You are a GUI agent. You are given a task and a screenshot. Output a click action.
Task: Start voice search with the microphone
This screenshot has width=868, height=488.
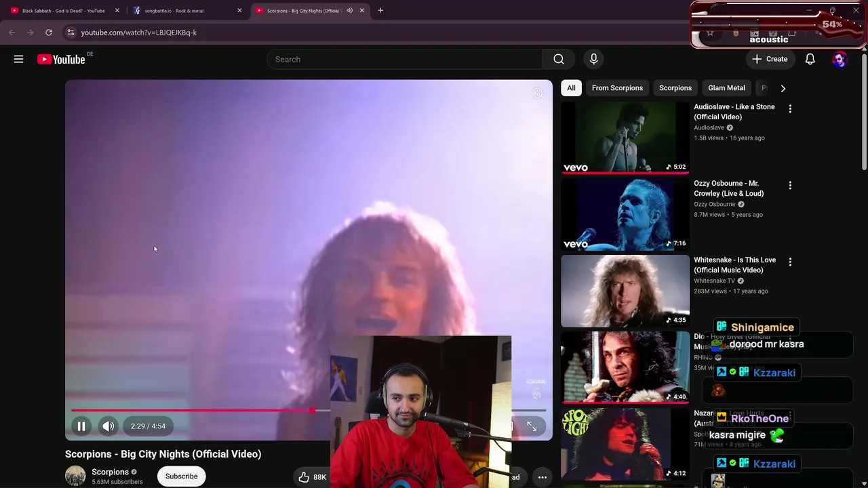click(593, 59)
